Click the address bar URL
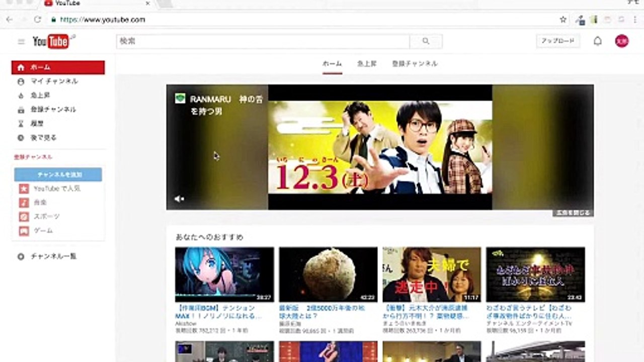Viewport: 644px width, 362px height. point(103,20)
